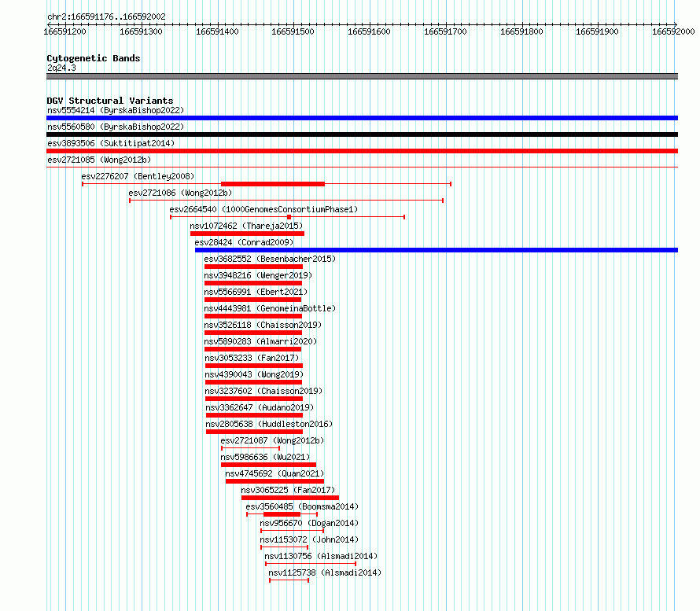Open esv2721085 (Wong2012b) variant

(99, 160)
